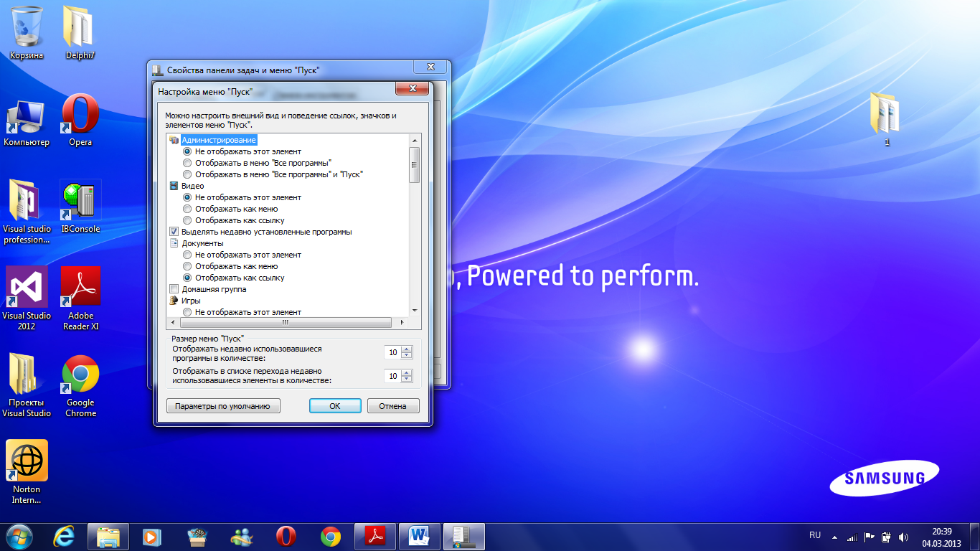
Task: Select the Видео list heading
Action: (192, 186)
